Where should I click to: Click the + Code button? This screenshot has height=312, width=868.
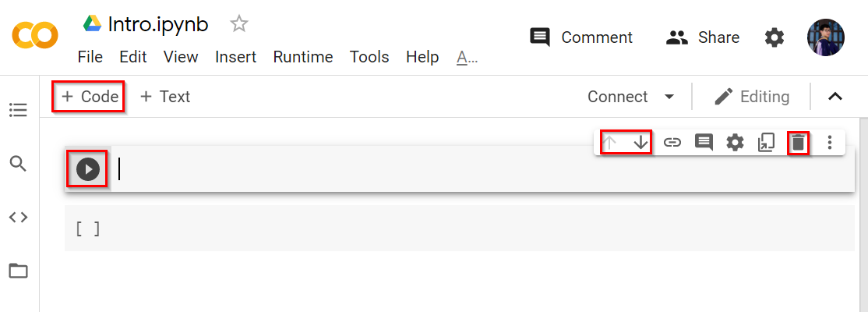click(x=90, y=97)
